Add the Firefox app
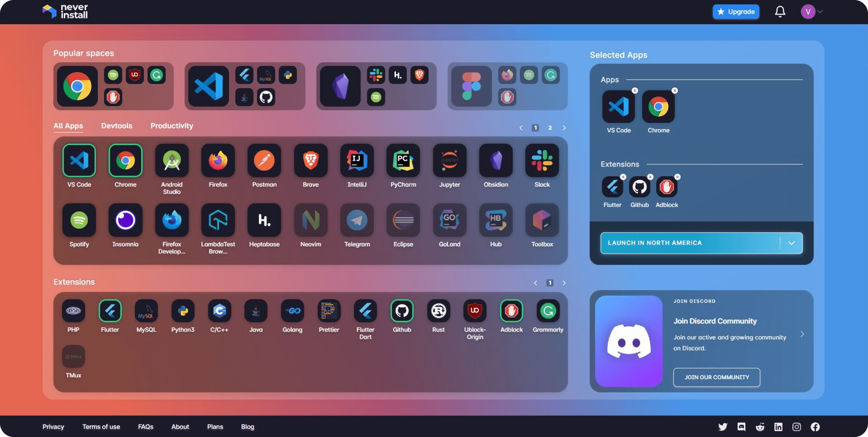 (x=218, y=160)
